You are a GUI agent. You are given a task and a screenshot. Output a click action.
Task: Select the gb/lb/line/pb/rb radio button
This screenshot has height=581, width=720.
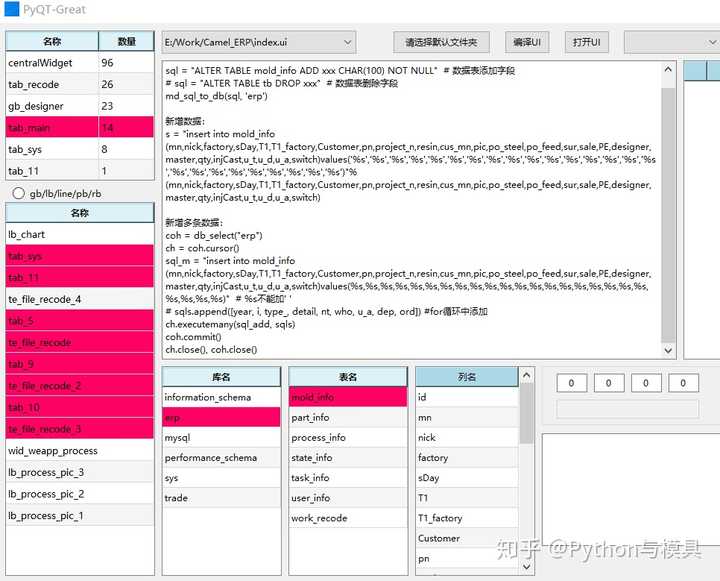pyautogui.click(x=18, y=193)
